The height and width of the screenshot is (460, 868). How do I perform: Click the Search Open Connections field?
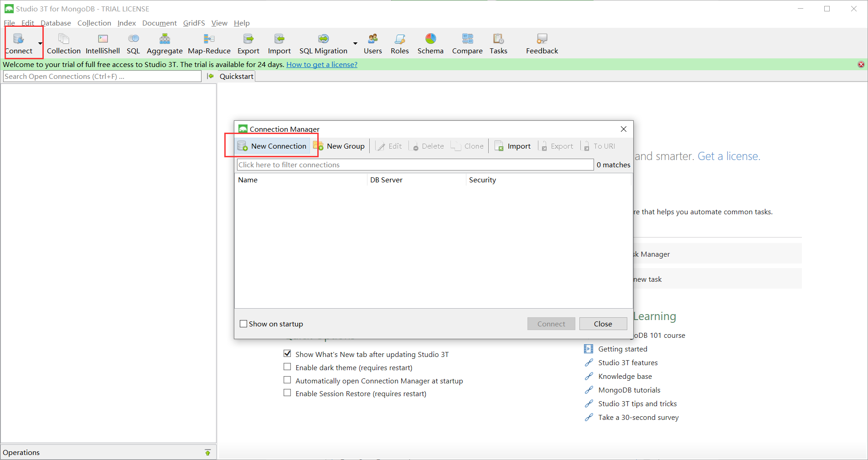[102, 76]
